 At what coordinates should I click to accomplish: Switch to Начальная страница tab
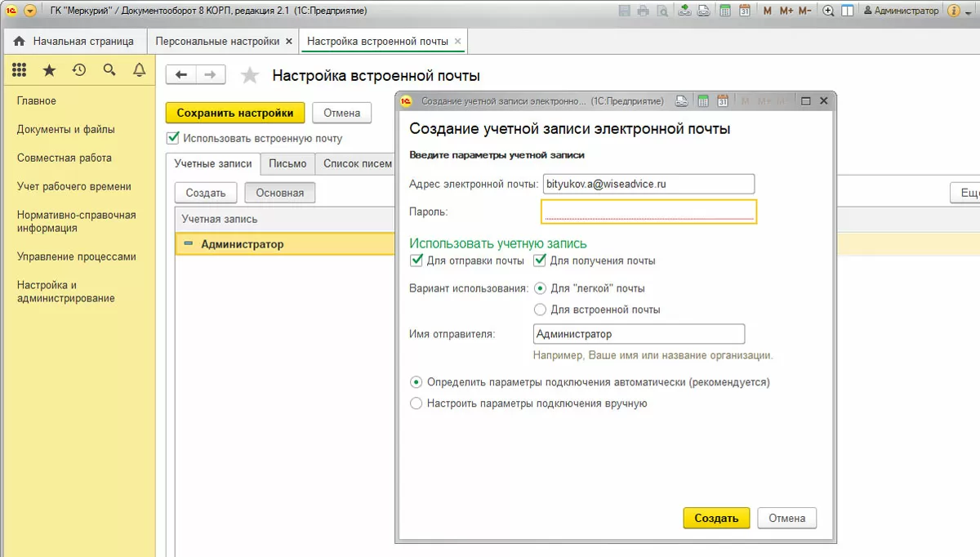pos(75,41)
